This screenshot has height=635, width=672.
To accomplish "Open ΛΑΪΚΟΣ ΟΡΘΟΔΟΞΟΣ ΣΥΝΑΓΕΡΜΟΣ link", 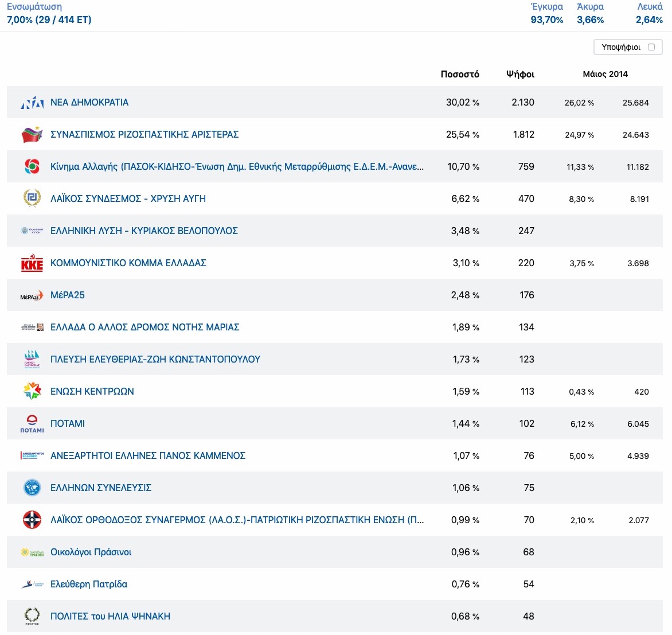I will [x=237, y=520].
